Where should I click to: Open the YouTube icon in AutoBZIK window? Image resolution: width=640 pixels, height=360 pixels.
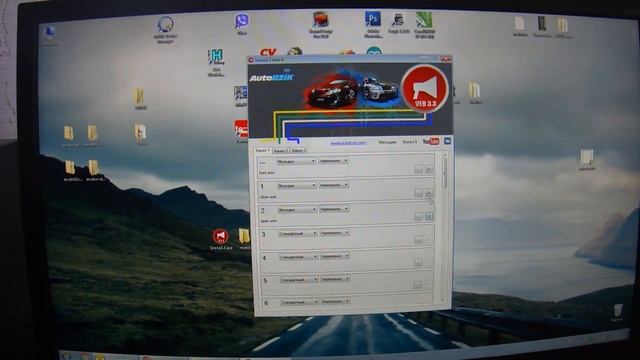pos(431,141)
